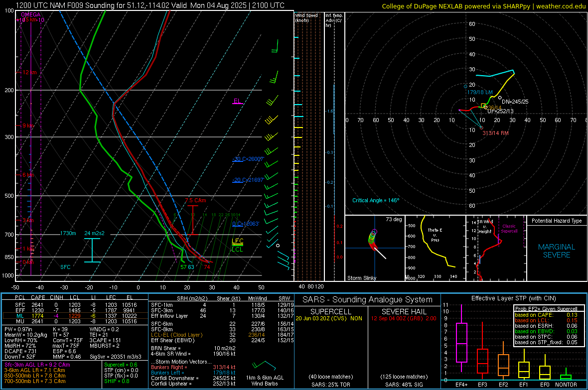Click the "BRN Shear" value row
Viewport: 588px width, 390px height.
(193, 348)
